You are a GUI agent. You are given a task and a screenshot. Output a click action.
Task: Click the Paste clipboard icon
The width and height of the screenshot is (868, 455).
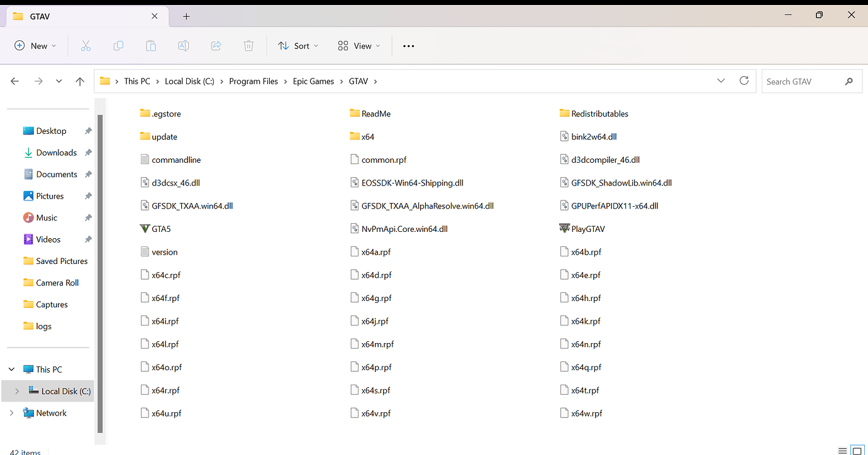click(151, 46)
